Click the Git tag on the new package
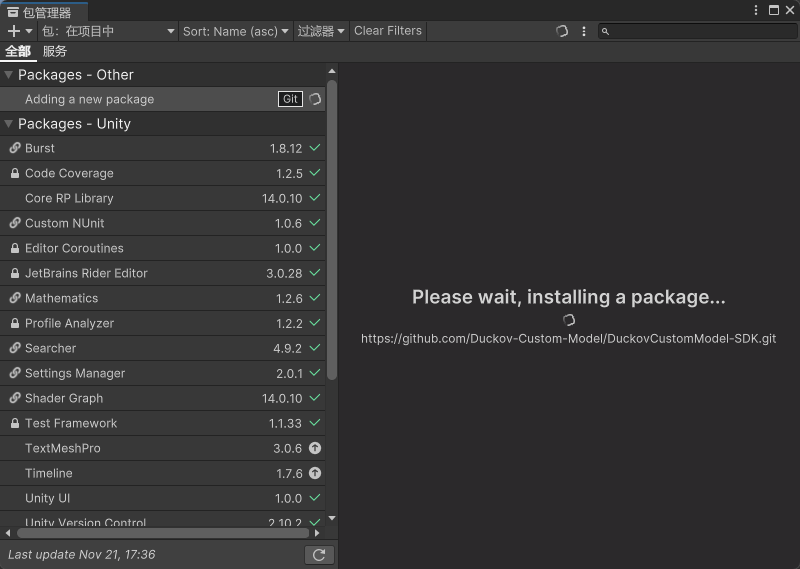 [290, 99]
